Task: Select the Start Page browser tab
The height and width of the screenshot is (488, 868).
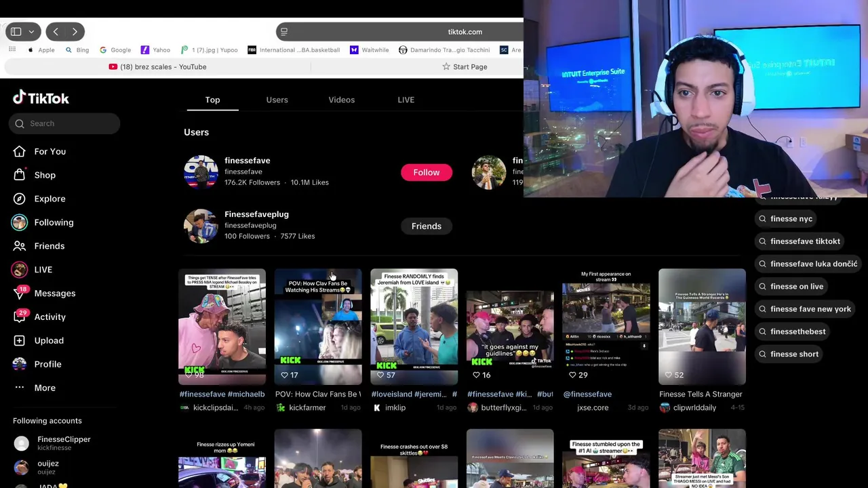Action: (465, 66)
